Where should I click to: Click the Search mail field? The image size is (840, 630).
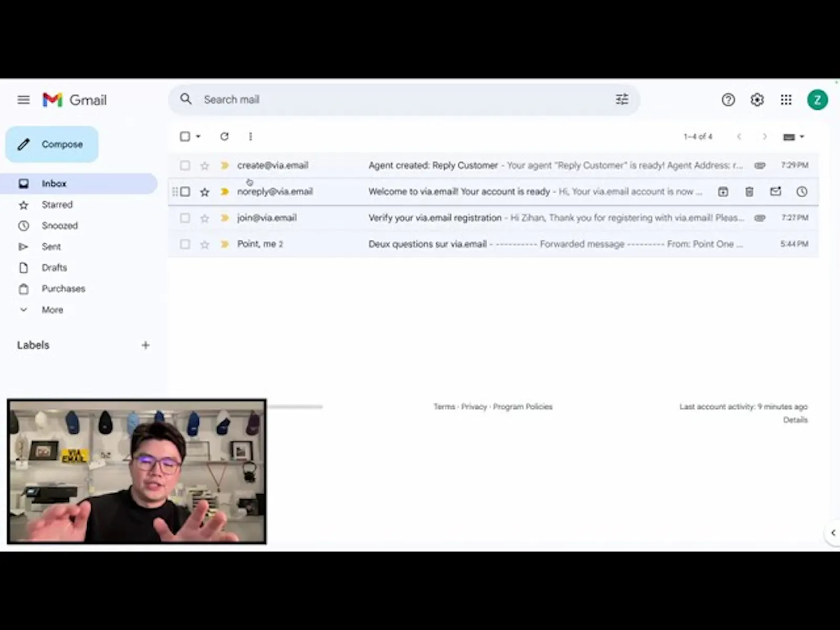404,99
